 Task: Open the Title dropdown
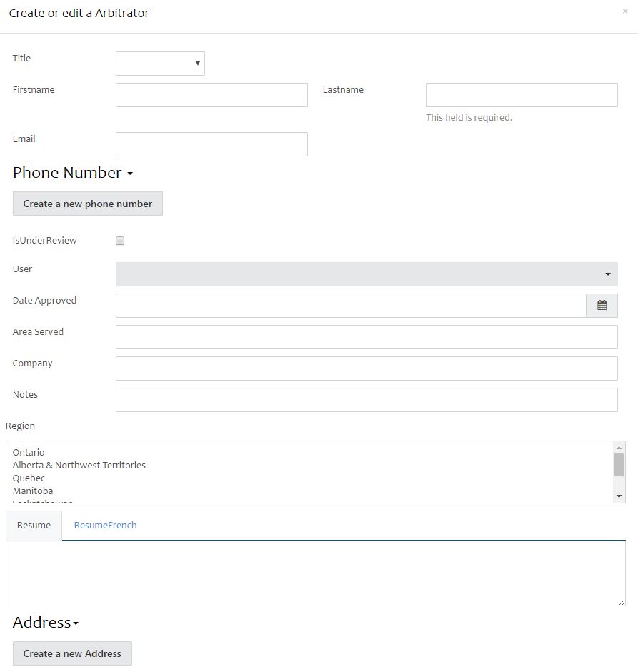[160, 64]
